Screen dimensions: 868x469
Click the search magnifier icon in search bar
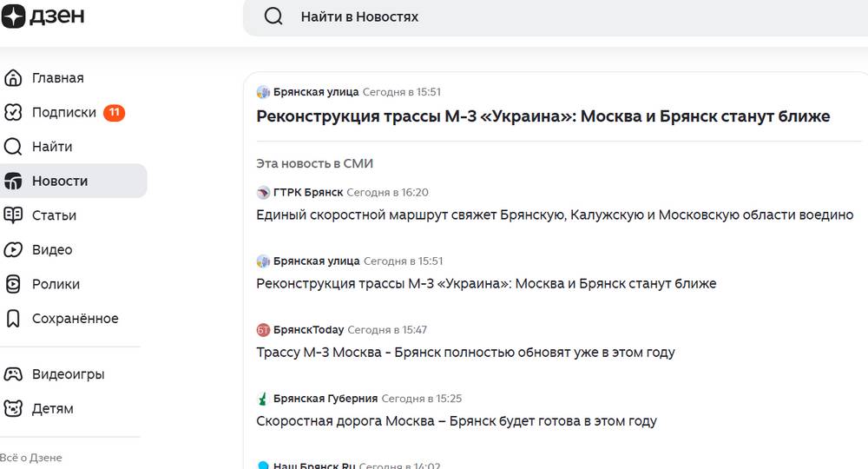pyautogui.click(x=273, y=17)
